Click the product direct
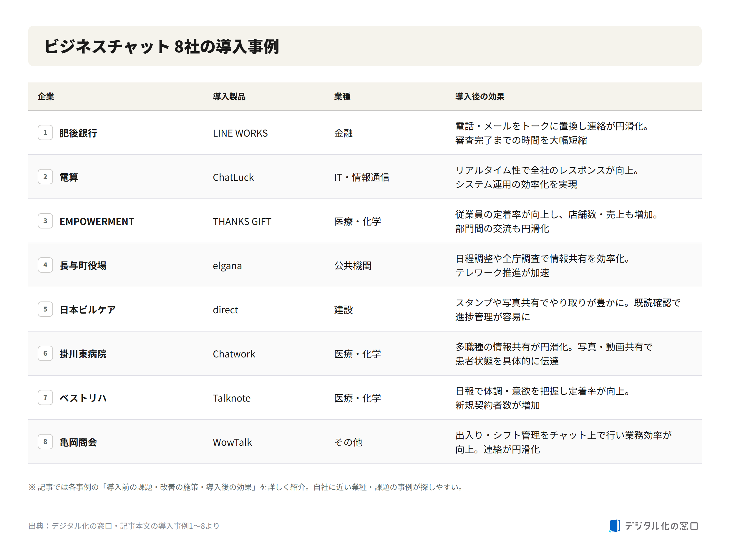Image resolution: width=730 pixels, height=560 pixels. tap(225, 310)
